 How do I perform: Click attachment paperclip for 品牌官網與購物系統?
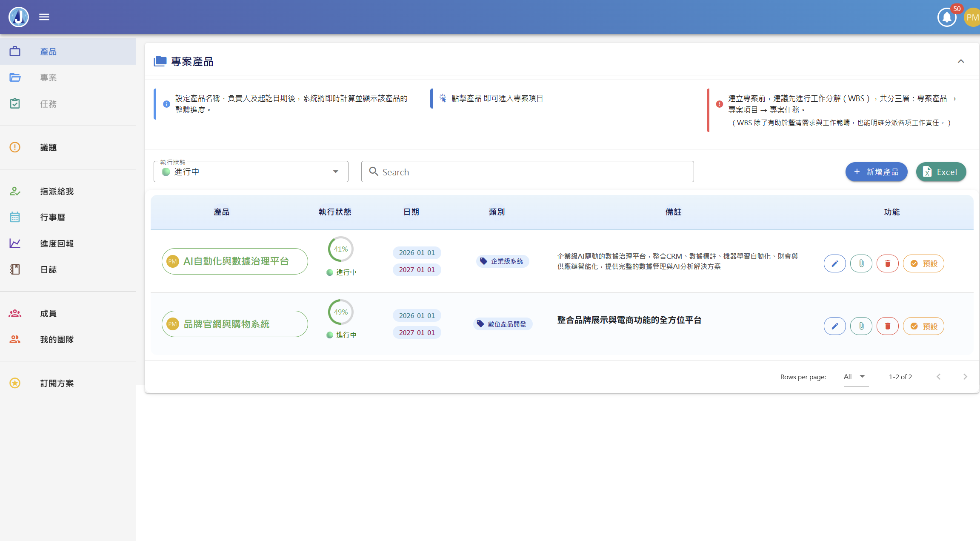click(x=861, y=326)
